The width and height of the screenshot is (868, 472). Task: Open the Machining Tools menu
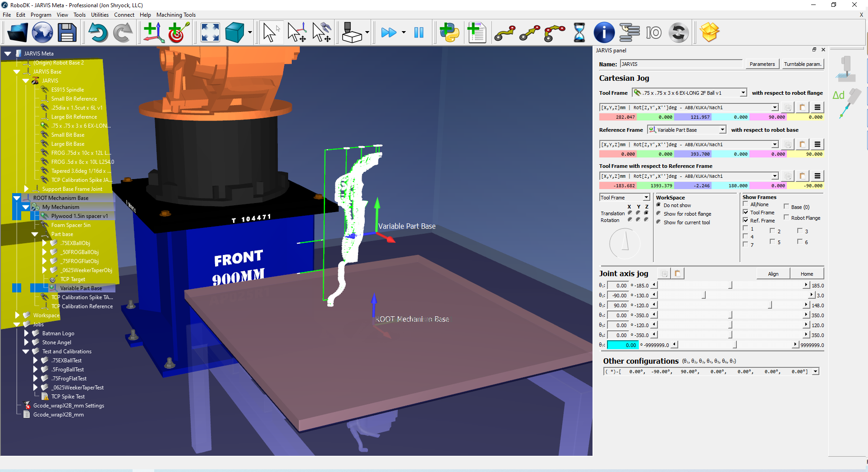click(x=176, y=15)
